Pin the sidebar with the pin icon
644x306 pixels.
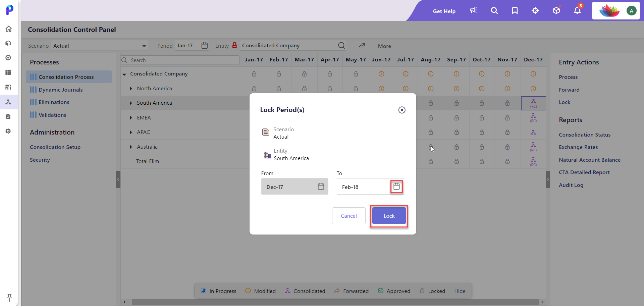pos(9,297)
